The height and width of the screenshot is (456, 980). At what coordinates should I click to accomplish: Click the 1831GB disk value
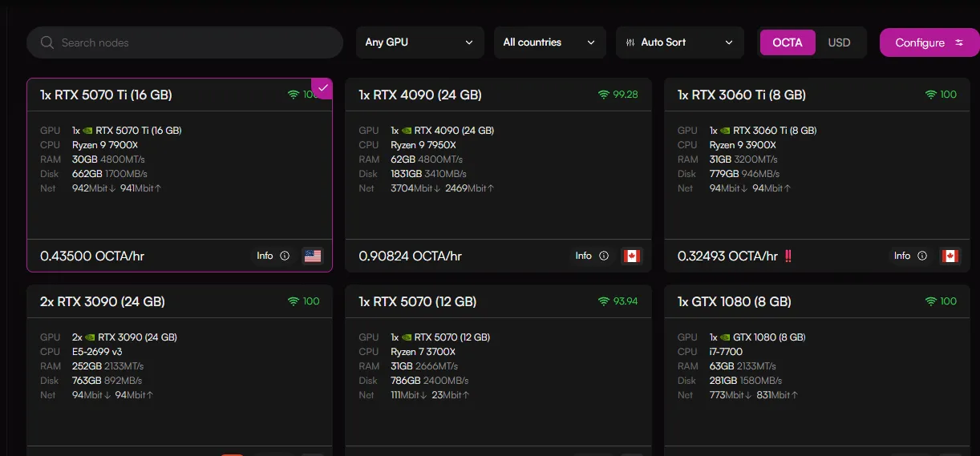point(407,174)
